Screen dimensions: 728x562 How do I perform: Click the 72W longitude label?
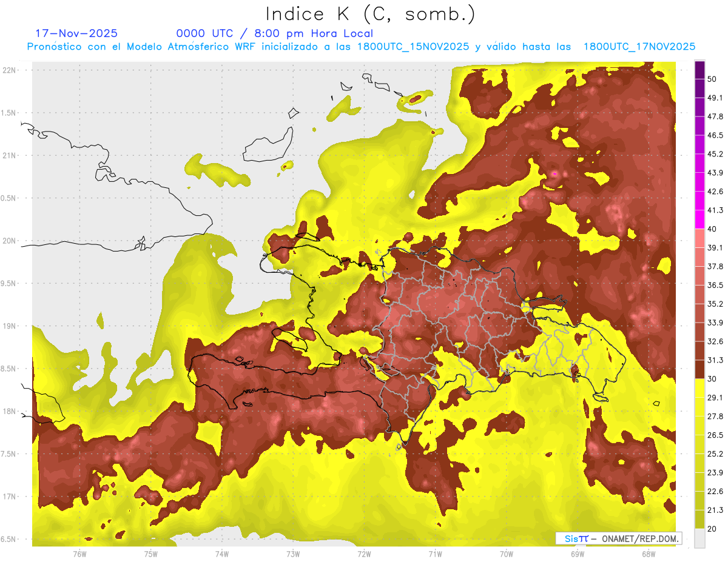tap(364, 554)
